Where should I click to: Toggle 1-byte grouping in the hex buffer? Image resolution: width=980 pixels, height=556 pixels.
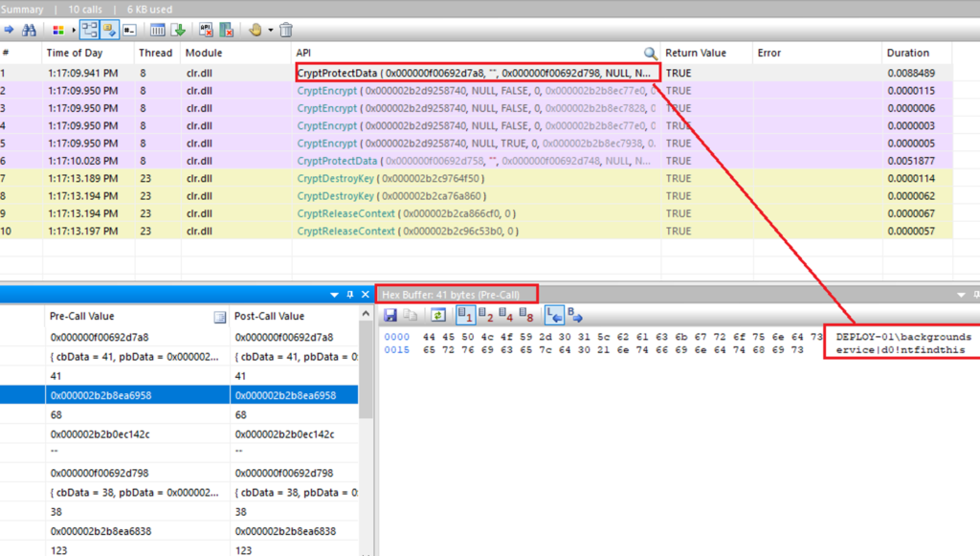click(466, 314)
